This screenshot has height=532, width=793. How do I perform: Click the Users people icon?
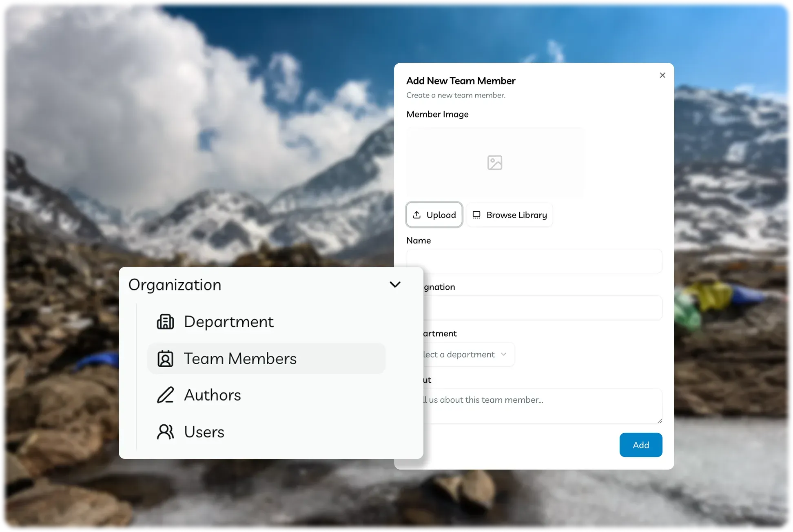pos(165,432)
